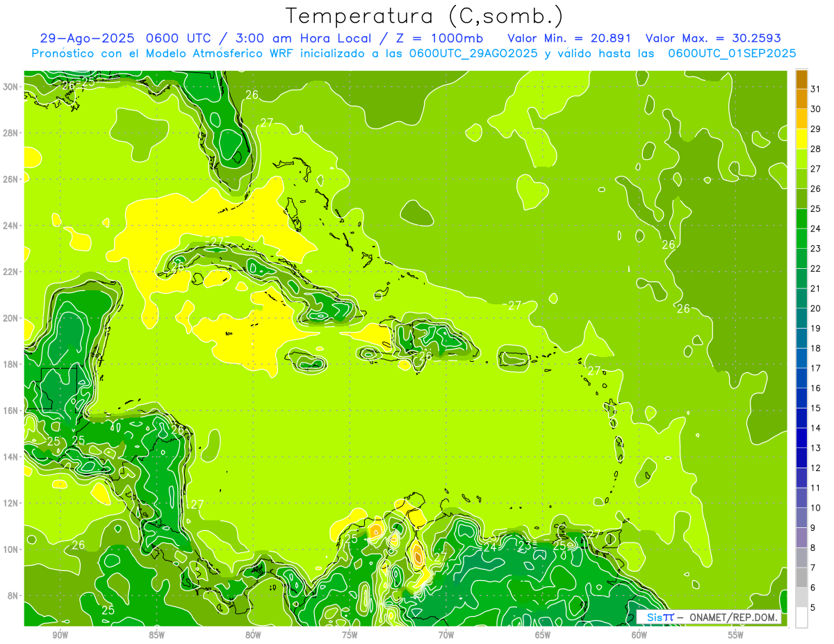834x644 pixels.
Task: Click the legend value '31'
Action: [x=816, y=89]
